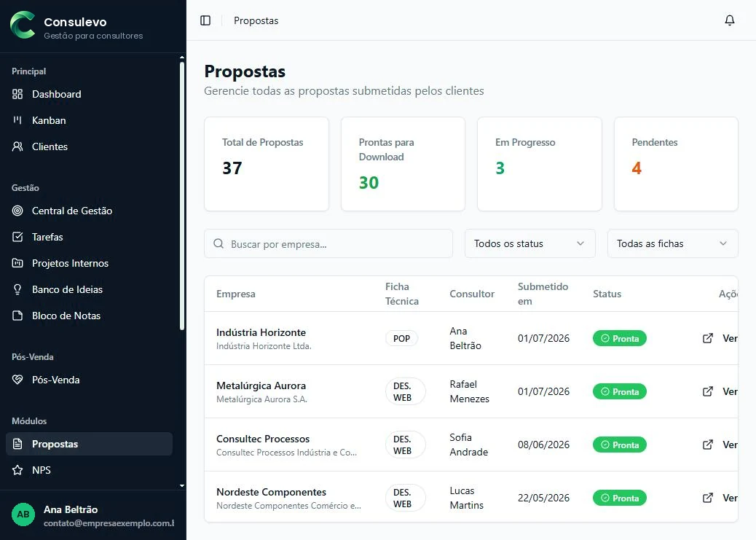Click the Clientes people icon

click(17, 146)
